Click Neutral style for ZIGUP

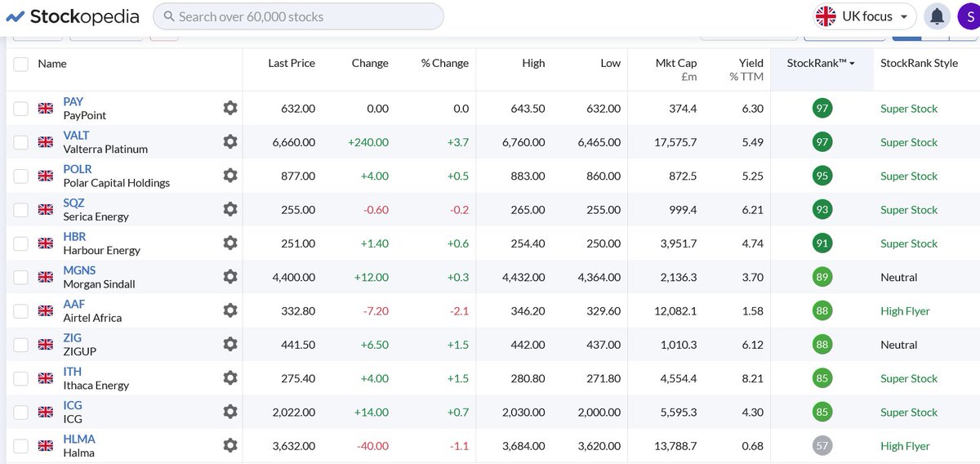(898, 345)
